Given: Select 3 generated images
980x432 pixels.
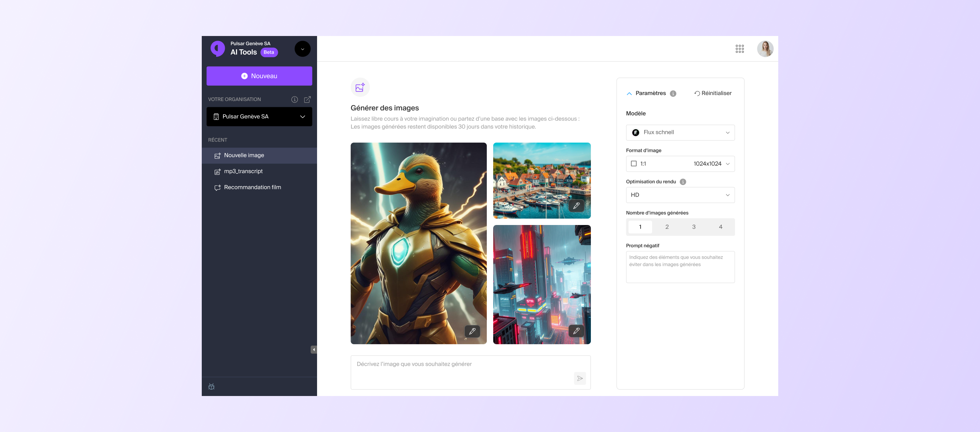Looking at the screenshot, I should click(694, 227).
